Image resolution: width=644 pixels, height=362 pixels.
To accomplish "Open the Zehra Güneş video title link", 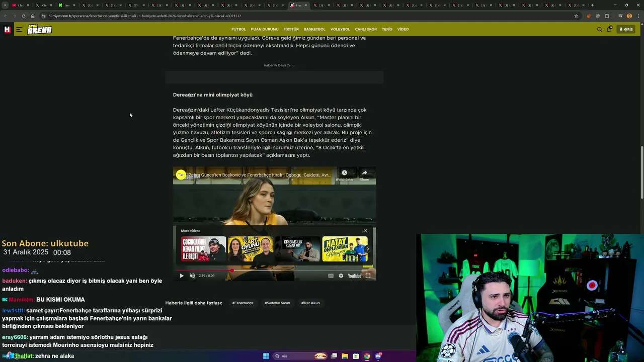I will [260, 175].
